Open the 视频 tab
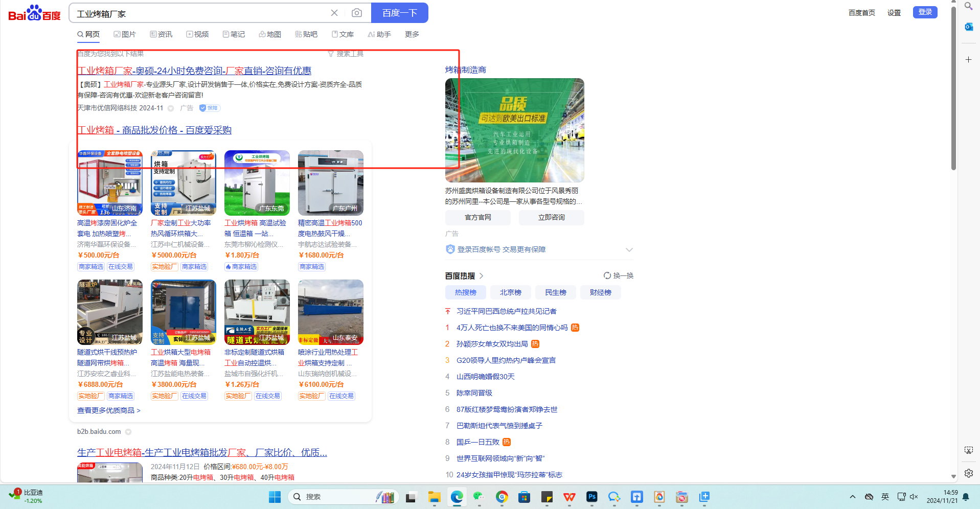This screenshot has height=509, width=980. tap(197, 34)
